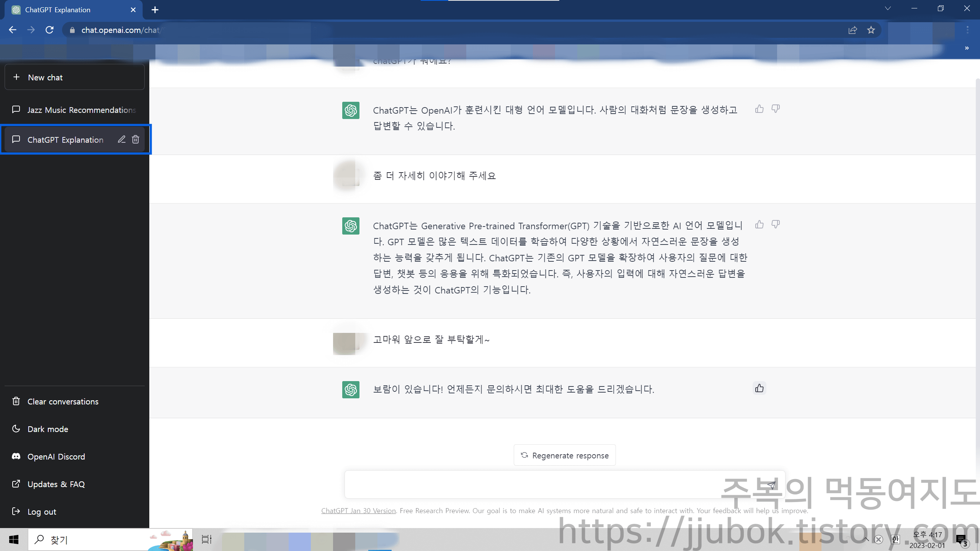Reload the page
980x551 pixels.
(x=49, y=30)
